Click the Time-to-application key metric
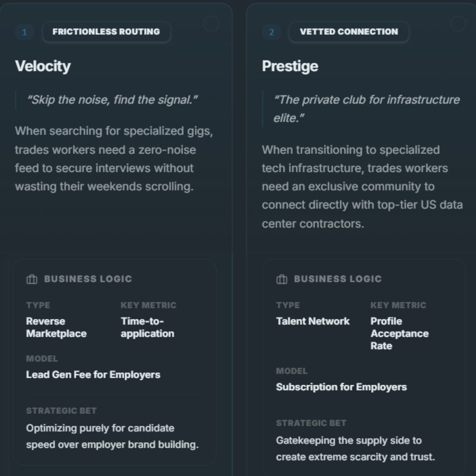The width and height of the screenshot is (476, 476). pyautogui.click(x=148, y=327)
